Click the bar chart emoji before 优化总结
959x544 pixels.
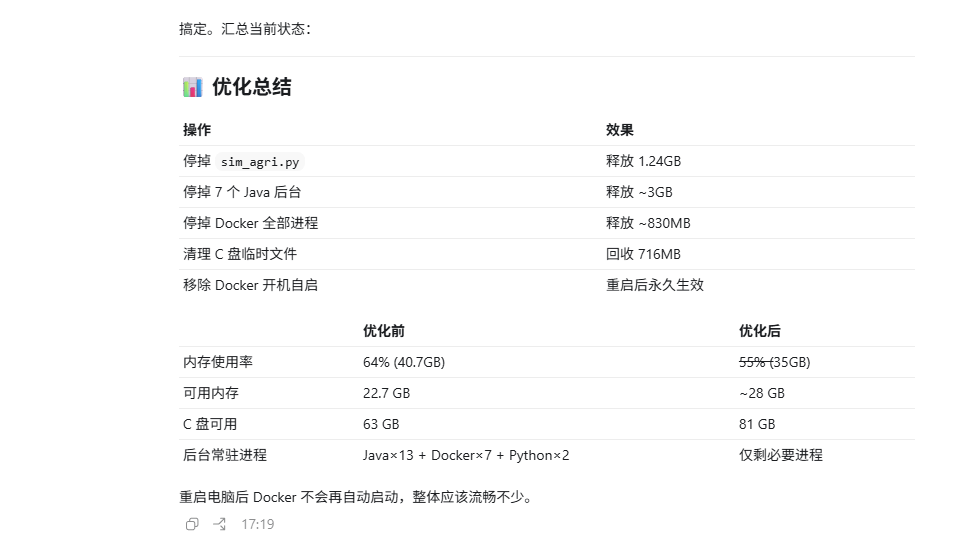(192, 87)
